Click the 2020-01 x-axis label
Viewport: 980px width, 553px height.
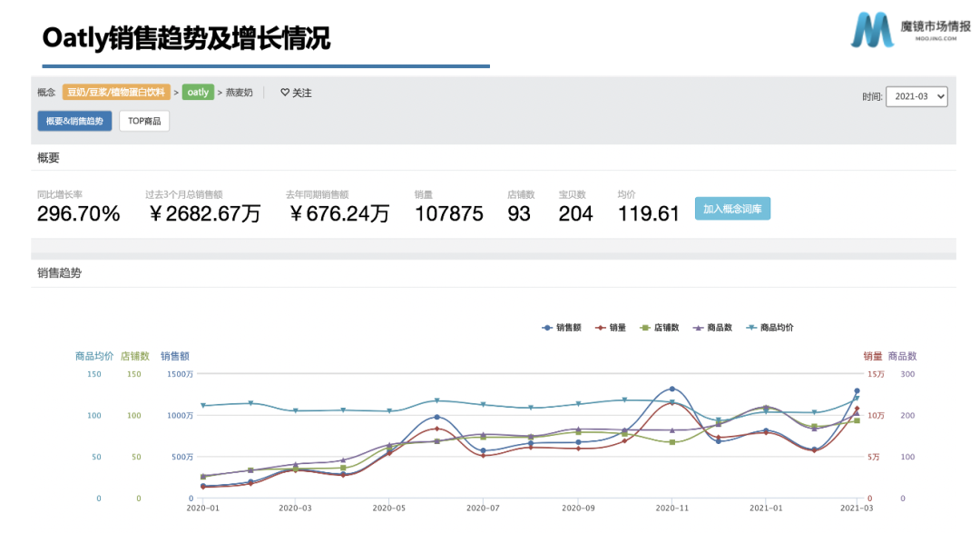pyautogui.click(x=203, y=508)
